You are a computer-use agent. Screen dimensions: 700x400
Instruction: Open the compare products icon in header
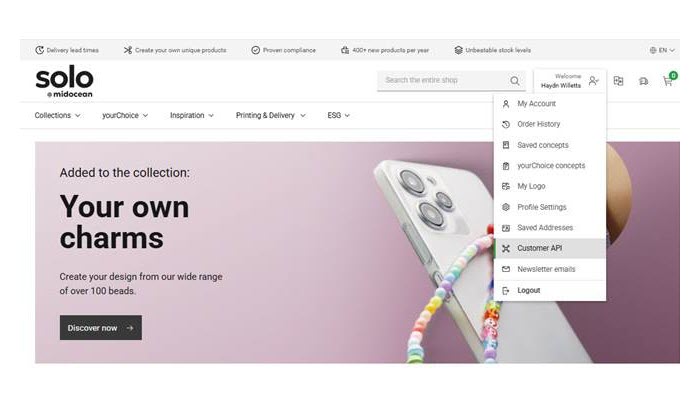pyautogui.click(x=618, y=81)
